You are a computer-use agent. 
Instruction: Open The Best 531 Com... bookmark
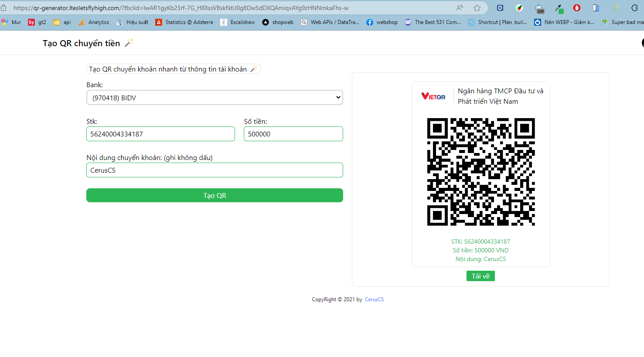(433, 22)
